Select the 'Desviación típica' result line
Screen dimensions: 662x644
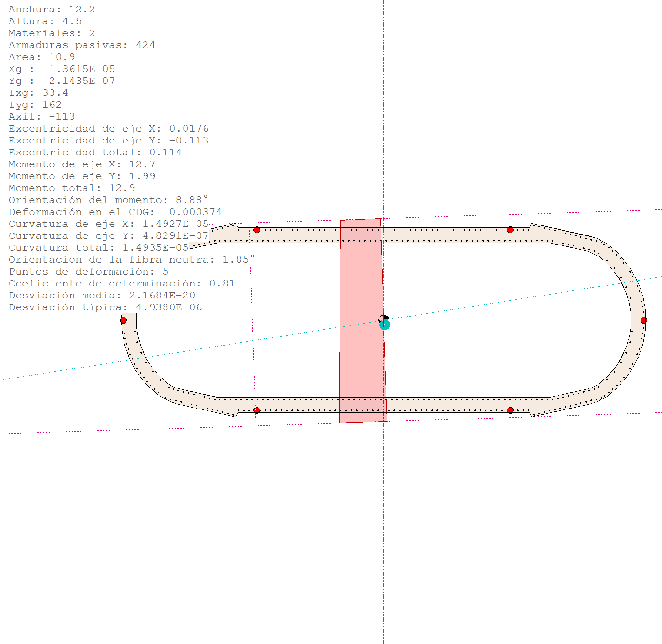coord(105,307)
